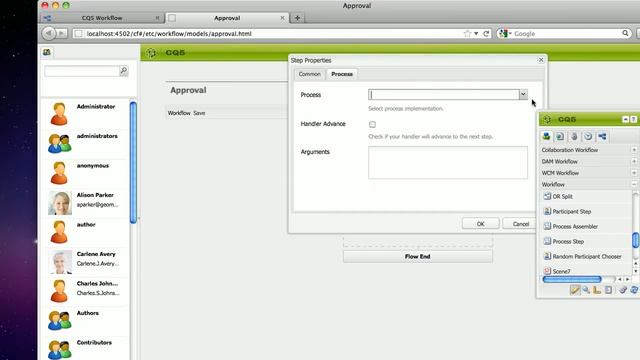Select the administrators group
This screenshot has width=640, height=360.
click(85, 143)
